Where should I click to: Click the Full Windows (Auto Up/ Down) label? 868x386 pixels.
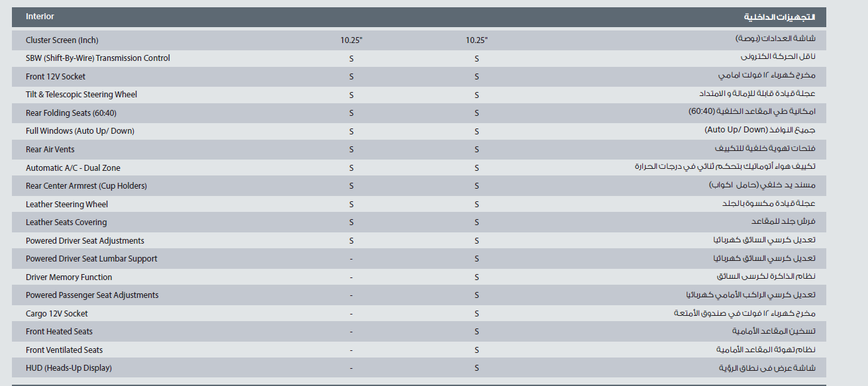tap(80, 131)
